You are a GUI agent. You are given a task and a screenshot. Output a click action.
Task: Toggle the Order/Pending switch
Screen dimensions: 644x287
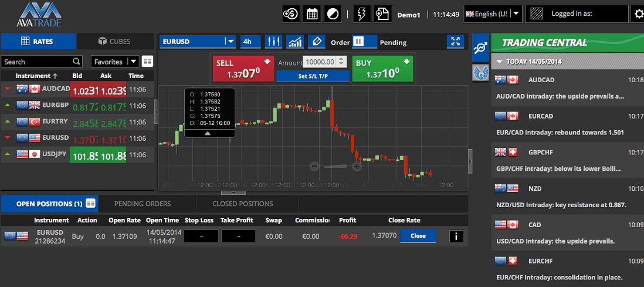point(365,42)
